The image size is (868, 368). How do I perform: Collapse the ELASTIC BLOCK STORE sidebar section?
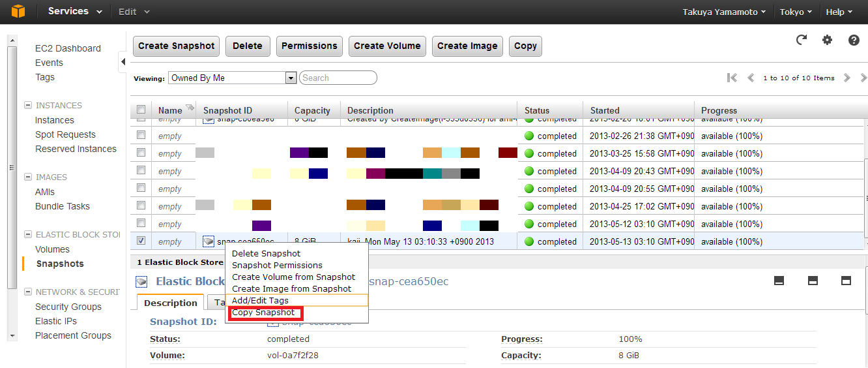[28, 234]
